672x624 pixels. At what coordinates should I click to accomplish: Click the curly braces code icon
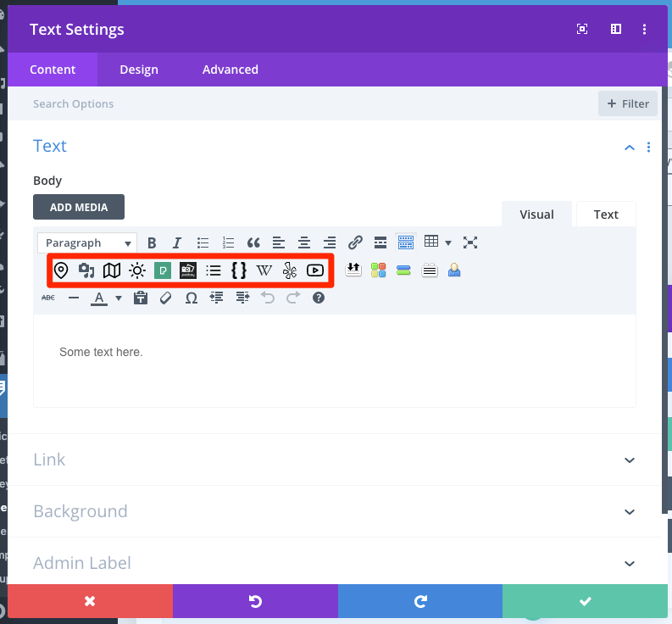239,270
